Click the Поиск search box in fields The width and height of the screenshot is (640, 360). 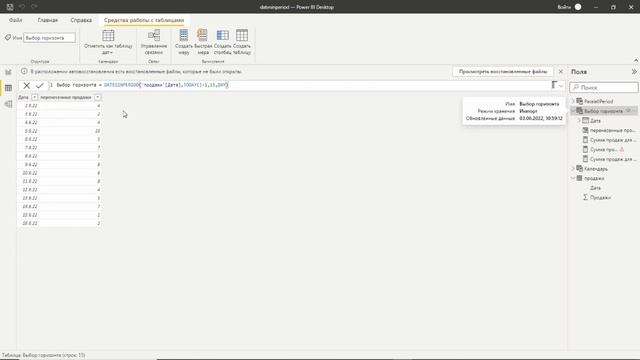pyautogui.click(x=604, y=87)
